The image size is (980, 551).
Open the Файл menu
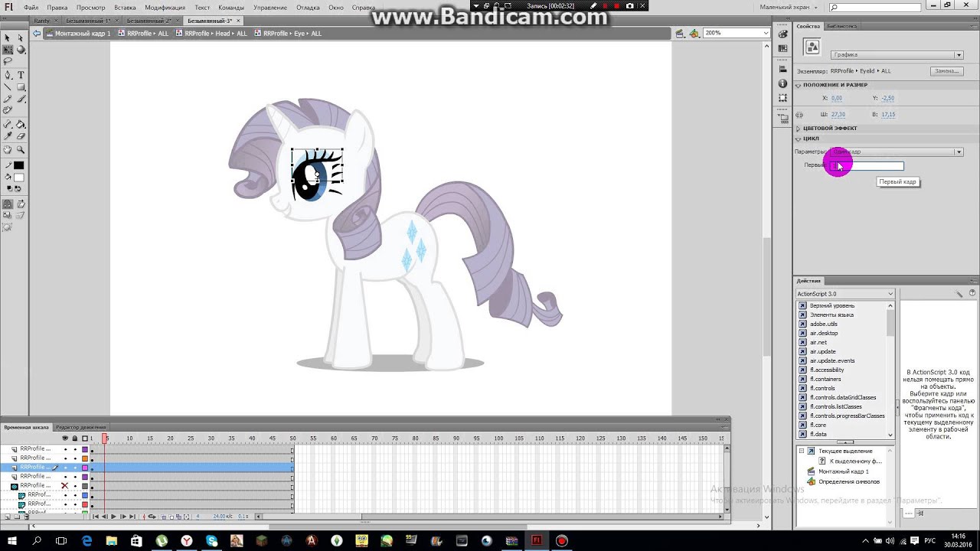tap(31, 7)
